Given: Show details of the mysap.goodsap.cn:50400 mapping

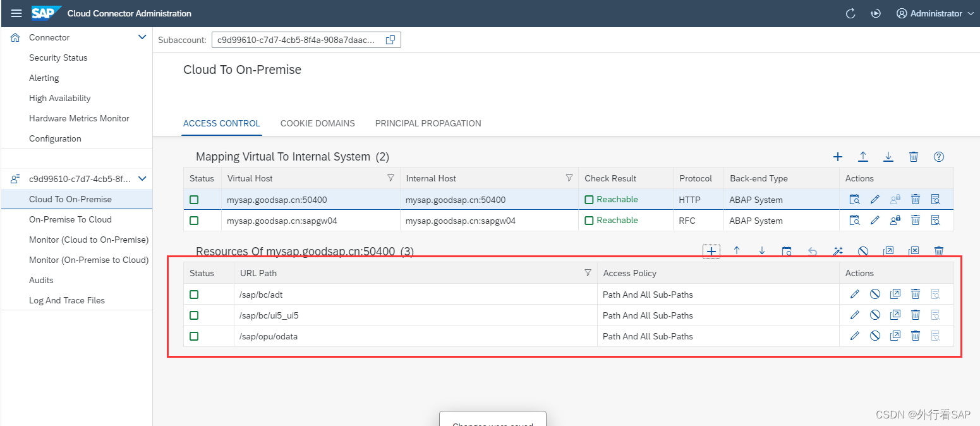Looking at the screenshot, I should coord(936,200).
